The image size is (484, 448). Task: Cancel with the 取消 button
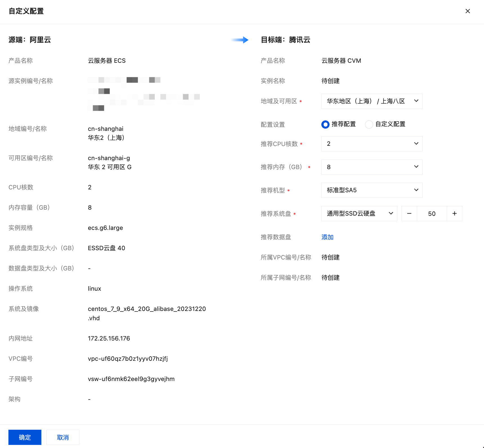click(x=63, y=437)
